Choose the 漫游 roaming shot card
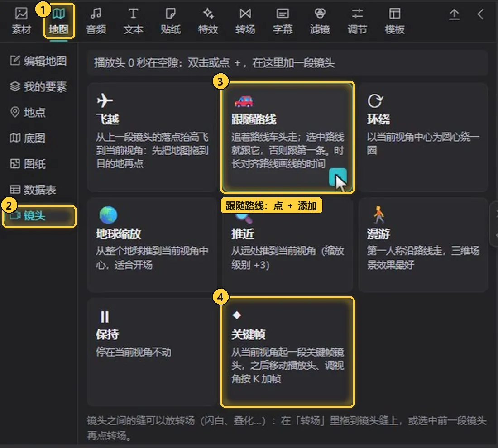 [423, 245]
